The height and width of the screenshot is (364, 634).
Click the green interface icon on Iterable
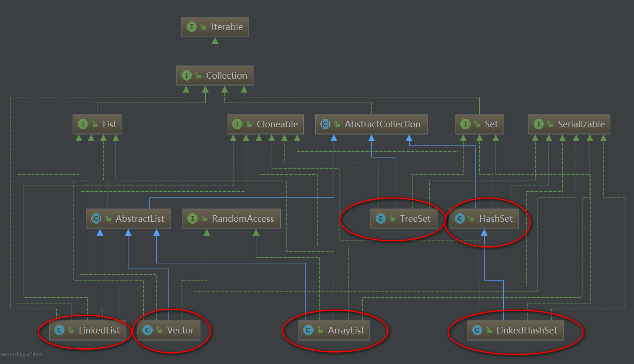pos(192,27)
